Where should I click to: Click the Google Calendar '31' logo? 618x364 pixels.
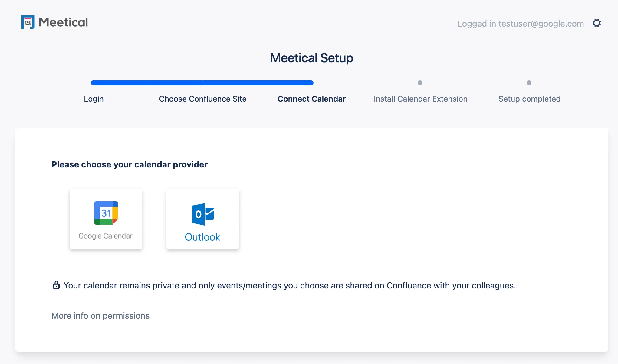click(x=106, y=213)
